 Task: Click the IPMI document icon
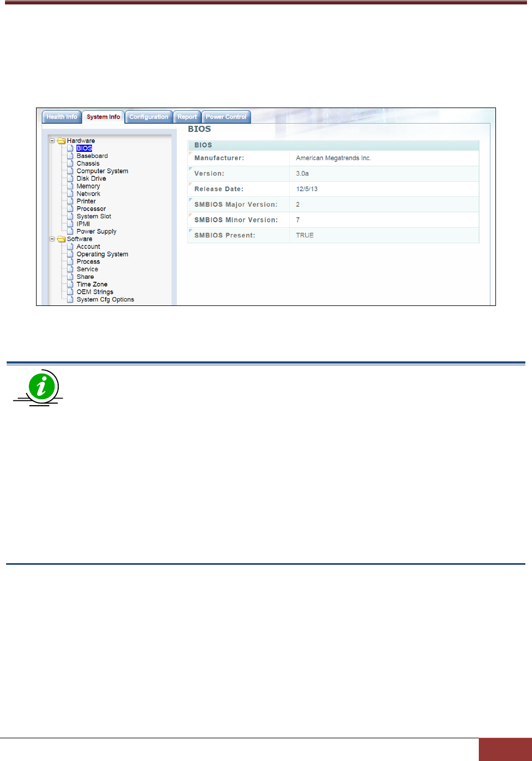pyautogui.click(x=70, y=224)
